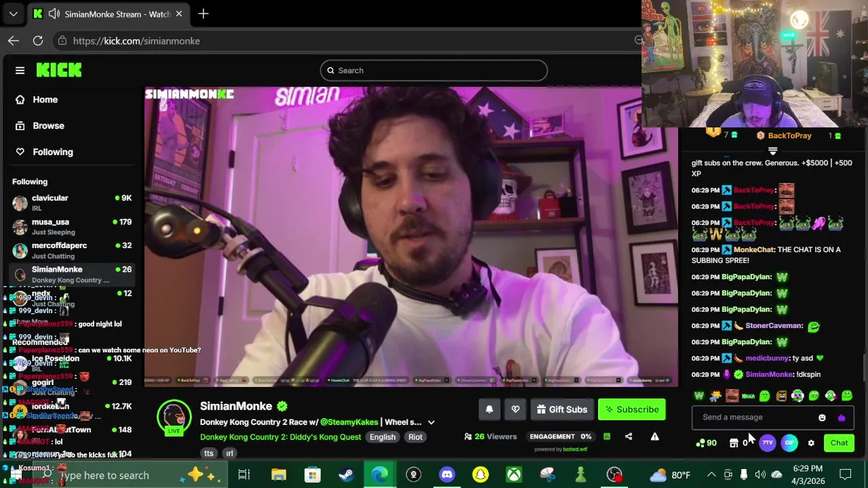The height and width of the screenshot is (488, 868).
Task: Click the English language tag
Action: pos(382,437)
